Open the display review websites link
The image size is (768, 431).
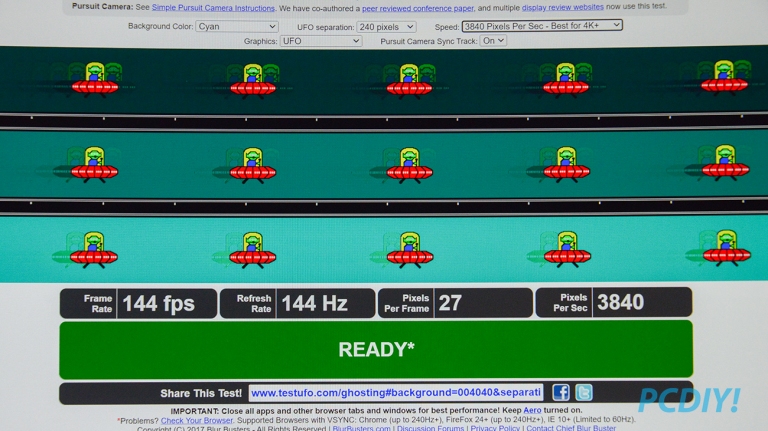tap(562, 7)
